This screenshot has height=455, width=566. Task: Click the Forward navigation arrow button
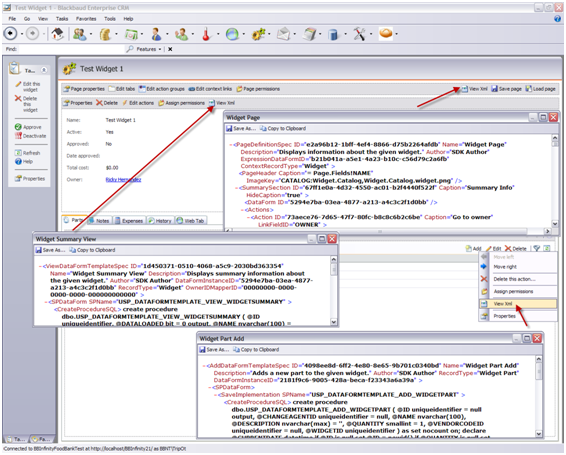click(32, 34)
